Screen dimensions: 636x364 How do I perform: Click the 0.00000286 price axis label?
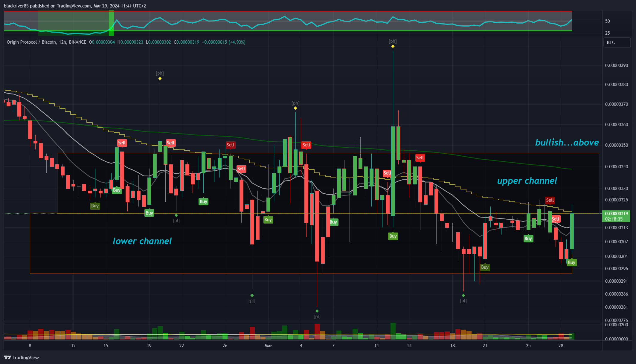617,294
